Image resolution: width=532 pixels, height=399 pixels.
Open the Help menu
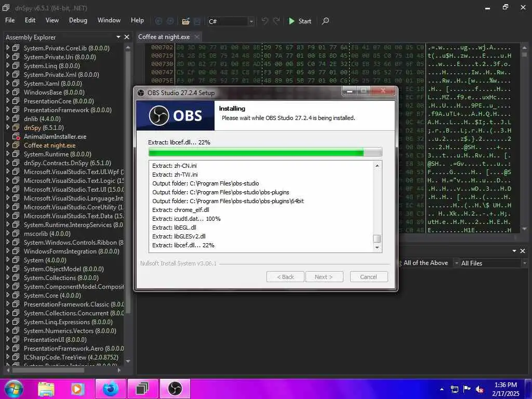137,20
